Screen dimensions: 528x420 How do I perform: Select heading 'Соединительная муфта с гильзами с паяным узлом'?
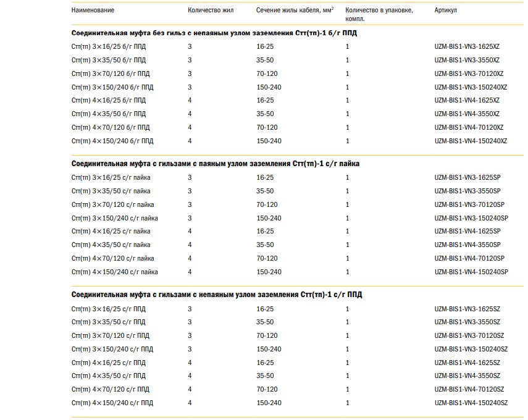click(216, 164)
